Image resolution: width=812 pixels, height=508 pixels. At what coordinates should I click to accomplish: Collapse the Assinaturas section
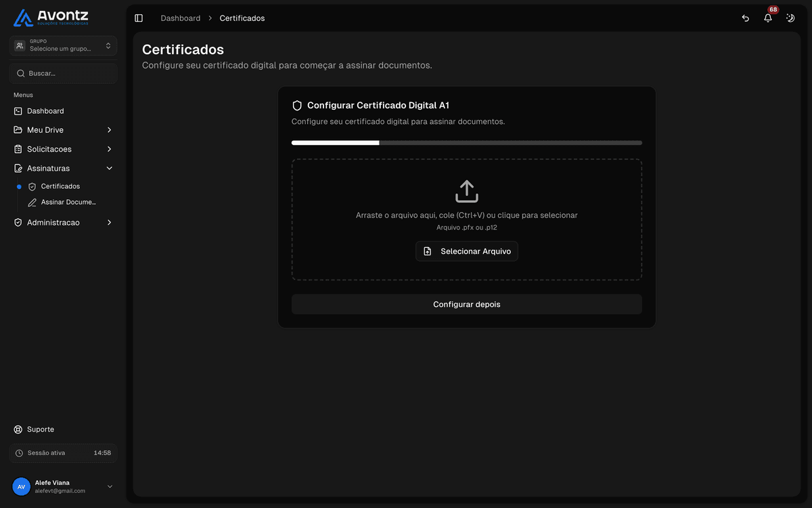point(109,168)
